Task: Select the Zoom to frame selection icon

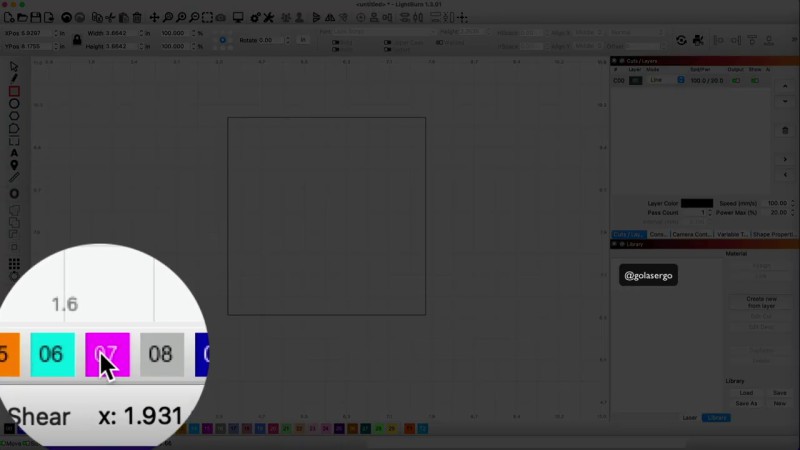Action: [207, 17]
